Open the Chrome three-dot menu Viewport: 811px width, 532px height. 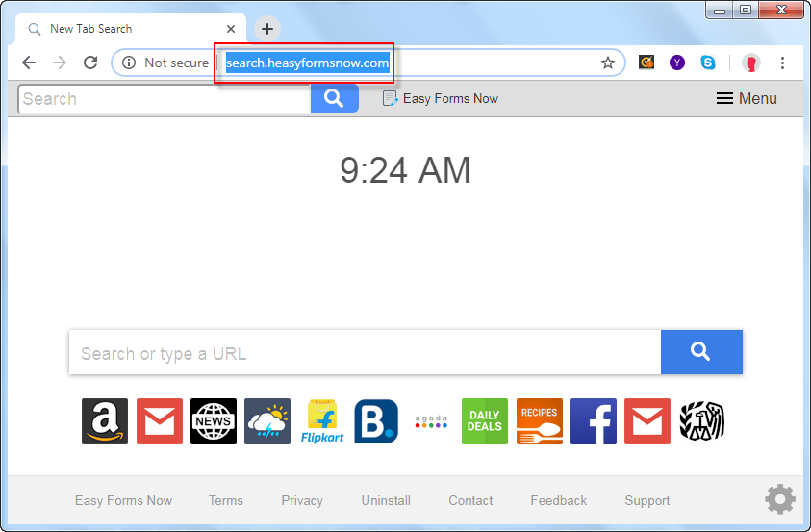click(x=782, y=63)
